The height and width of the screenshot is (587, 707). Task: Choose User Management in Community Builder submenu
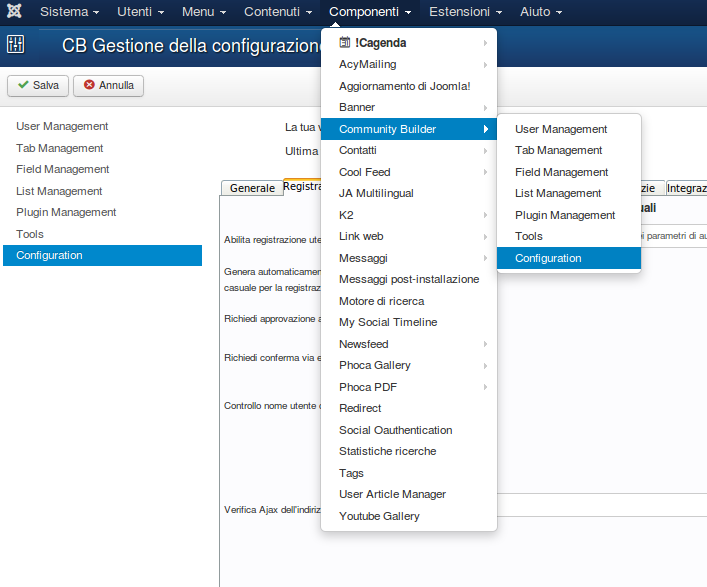tap(569, 129)
